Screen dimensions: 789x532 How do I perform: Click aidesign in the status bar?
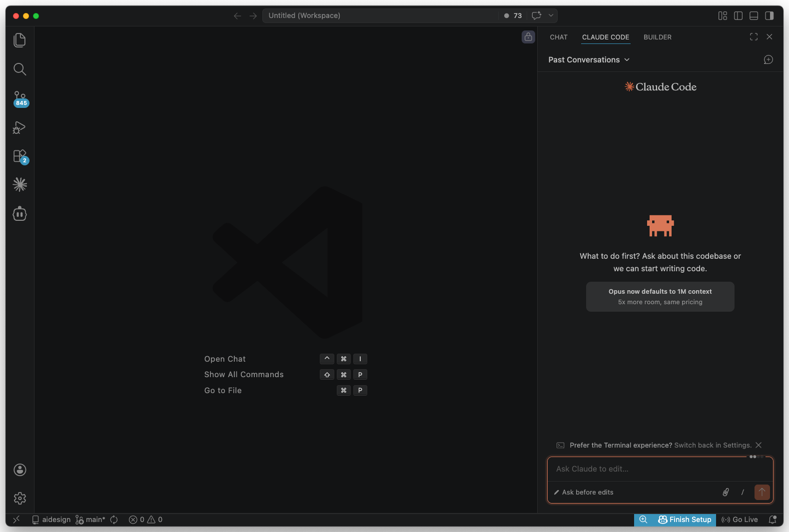click(x=51, y=520)
